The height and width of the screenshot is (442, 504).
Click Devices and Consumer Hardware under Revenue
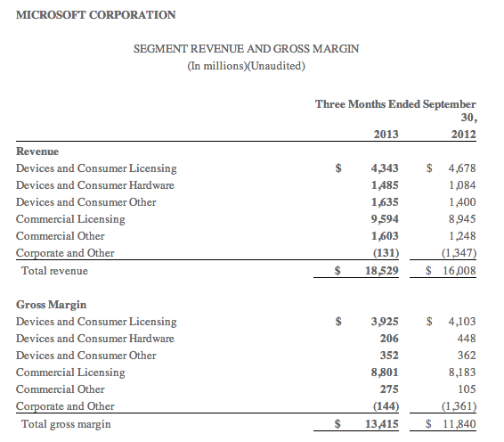tap(95, 185)
